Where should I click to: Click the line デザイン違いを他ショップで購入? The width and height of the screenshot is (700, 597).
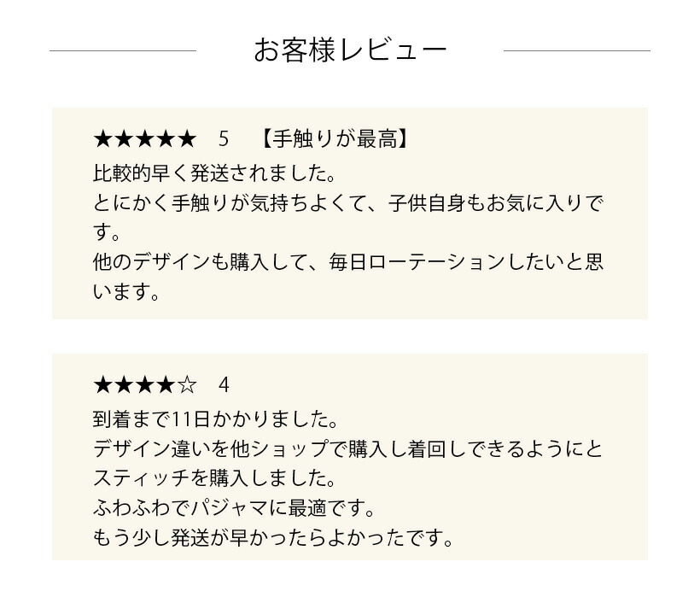coord(347,448)
